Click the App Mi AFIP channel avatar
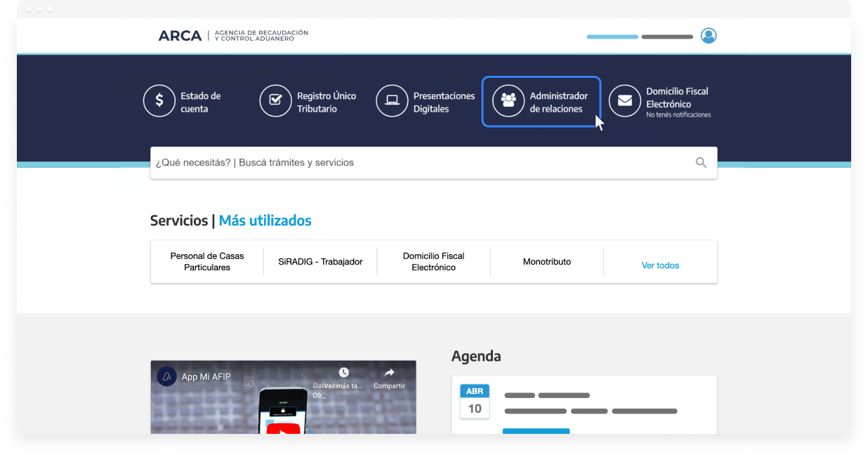The height and width of the screenshot is (457, 868). coord(166,376)
